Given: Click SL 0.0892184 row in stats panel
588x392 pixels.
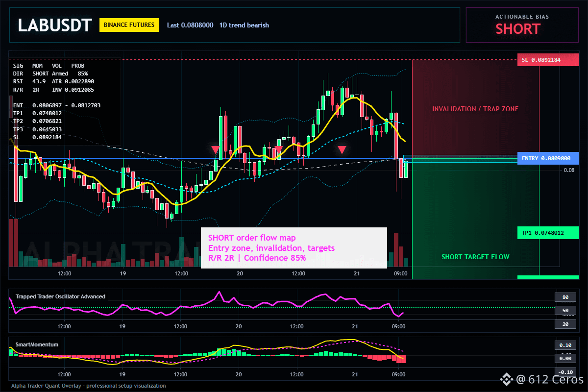Looking at the screenshot, I should tap(37, 137).
